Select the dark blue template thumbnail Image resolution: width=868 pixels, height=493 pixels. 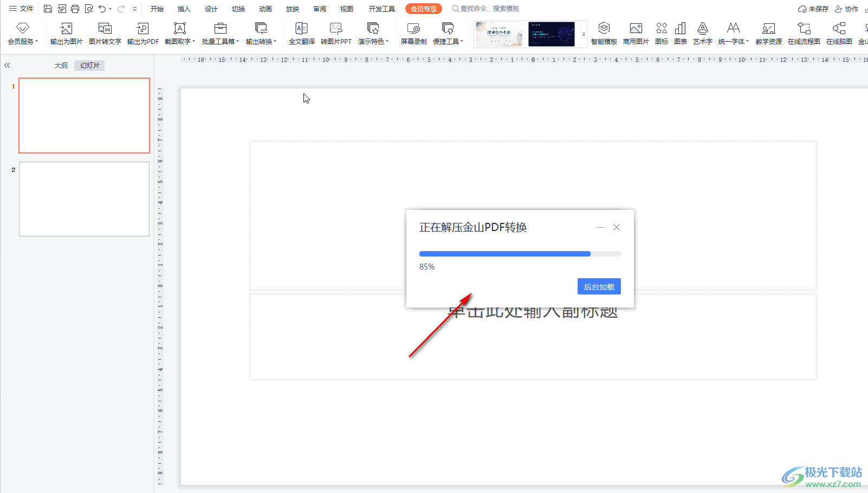552,34
